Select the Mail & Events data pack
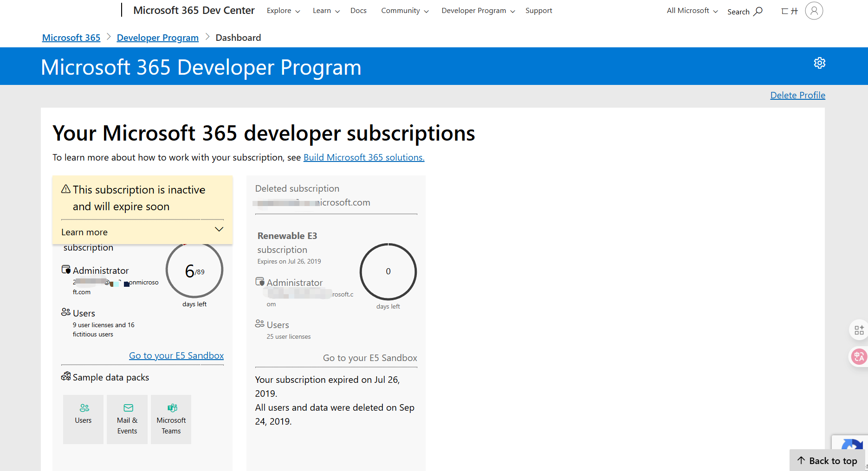The image size is (868, 471). (127, 419)
